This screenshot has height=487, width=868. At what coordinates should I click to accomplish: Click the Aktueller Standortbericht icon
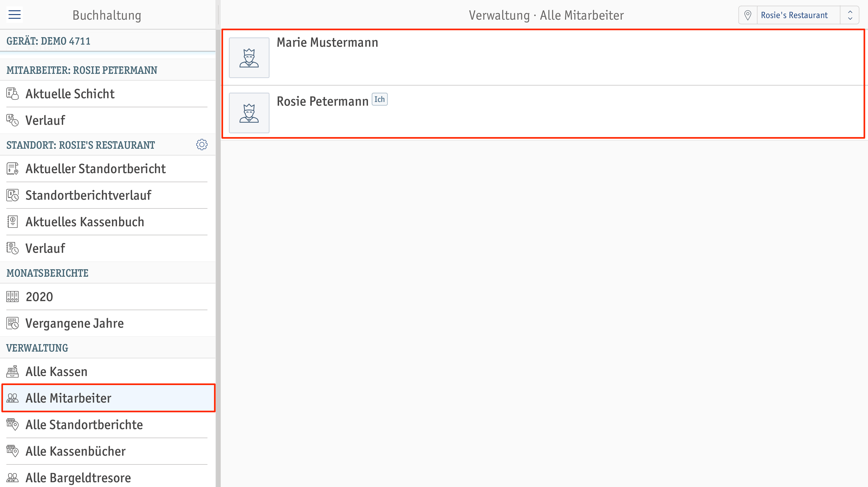pyautogui.click(x=12, y=169)
